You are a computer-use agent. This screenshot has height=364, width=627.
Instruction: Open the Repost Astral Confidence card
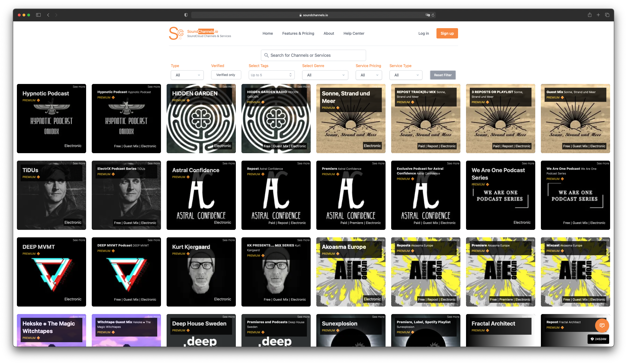(x=276, y=195)
